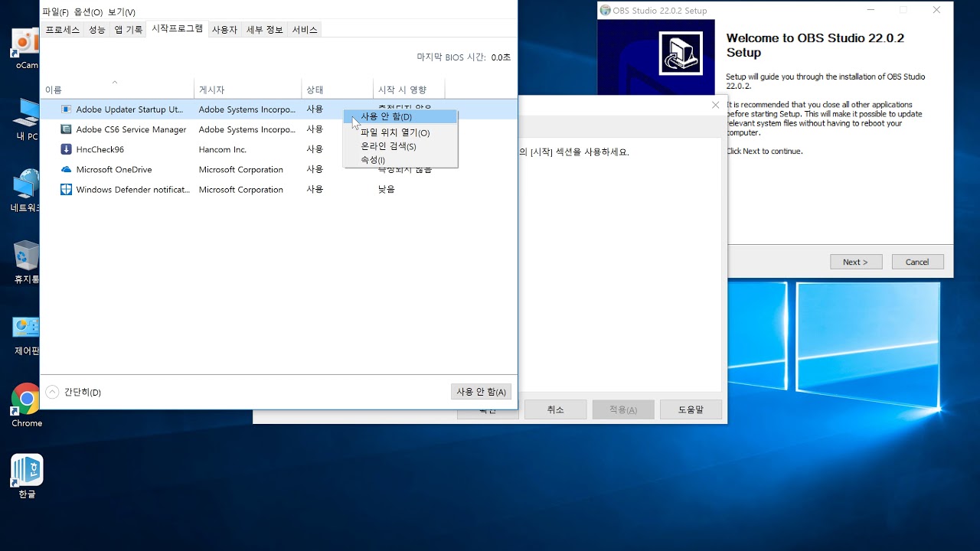Select the 시작프로그램 tab
980x551 pixels.
click(x=178, y=28)
